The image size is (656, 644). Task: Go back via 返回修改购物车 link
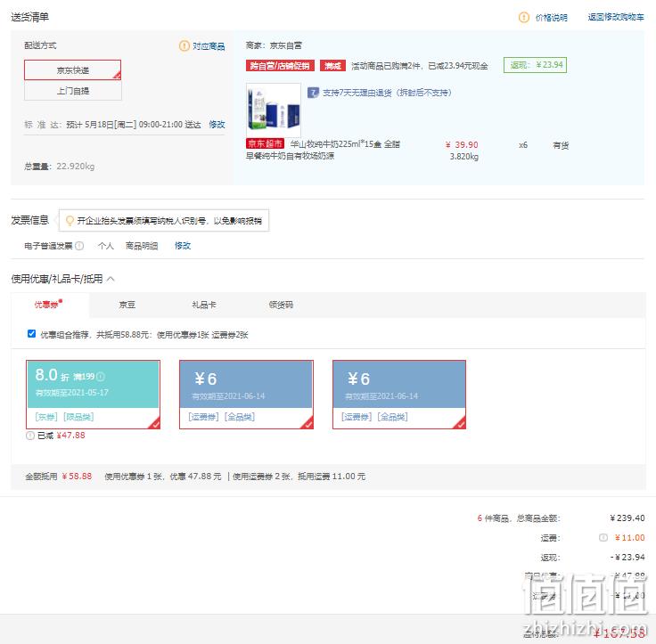tap(615, 17)
